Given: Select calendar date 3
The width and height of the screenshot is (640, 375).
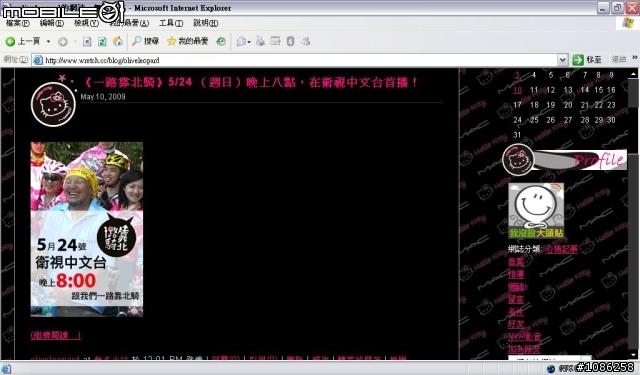Looking at the screenshot, I should [517, 75].
